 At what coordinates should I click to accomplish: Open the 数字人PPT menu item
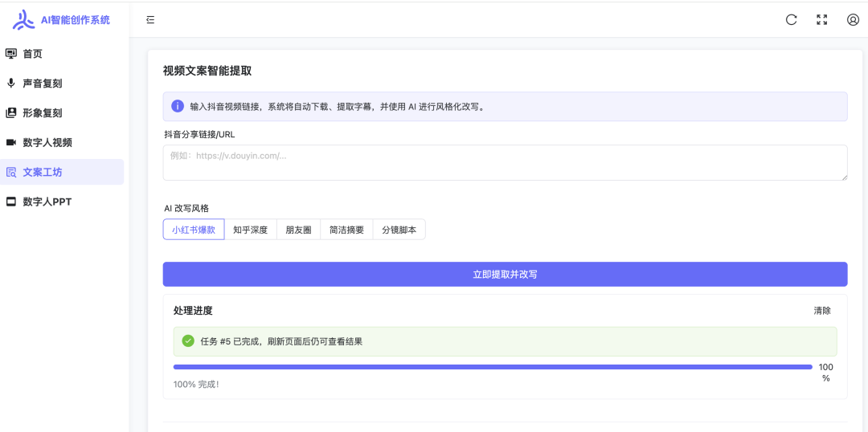click(62, 202)
